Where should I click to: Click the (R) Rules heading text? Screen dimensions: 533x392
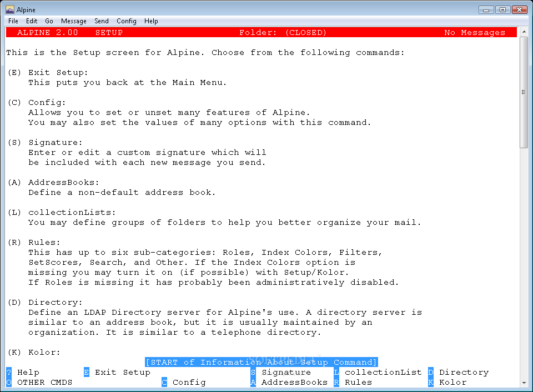[34, 243]
